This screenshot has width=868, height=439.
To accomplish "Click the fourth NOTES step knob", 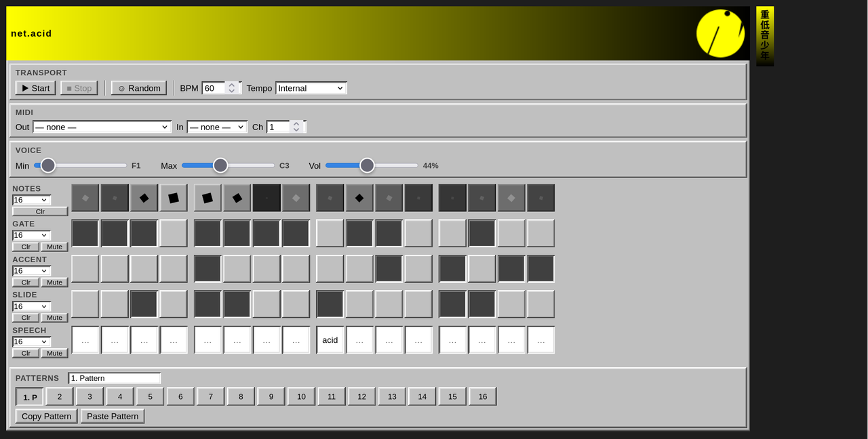I will pyautogui.click(x=174, y=198).
